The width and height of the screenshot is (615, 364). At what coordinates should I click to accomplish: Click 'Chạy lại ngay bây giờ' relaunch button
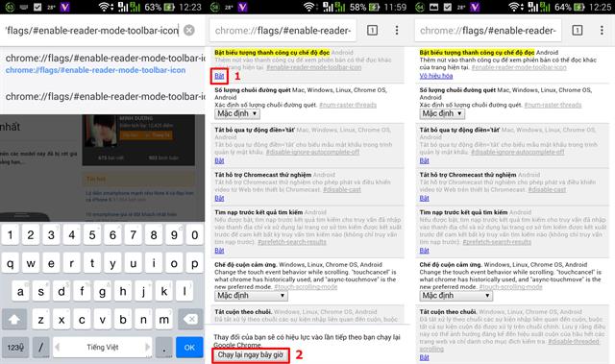point(251,355)
